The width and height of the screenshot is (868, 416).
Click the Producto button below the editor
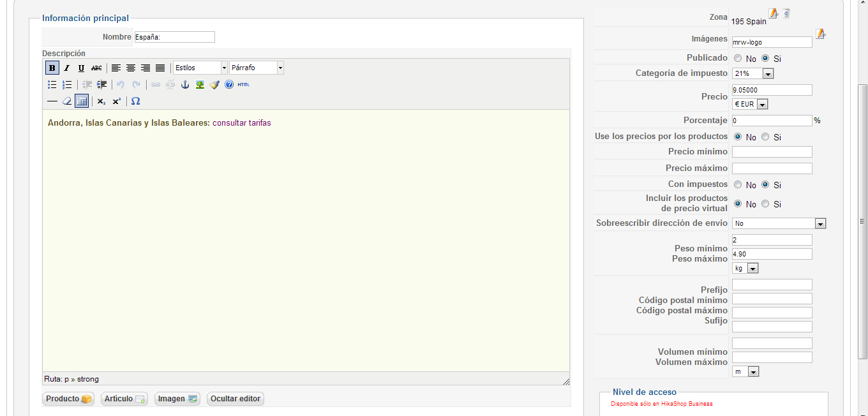[68, 399]
